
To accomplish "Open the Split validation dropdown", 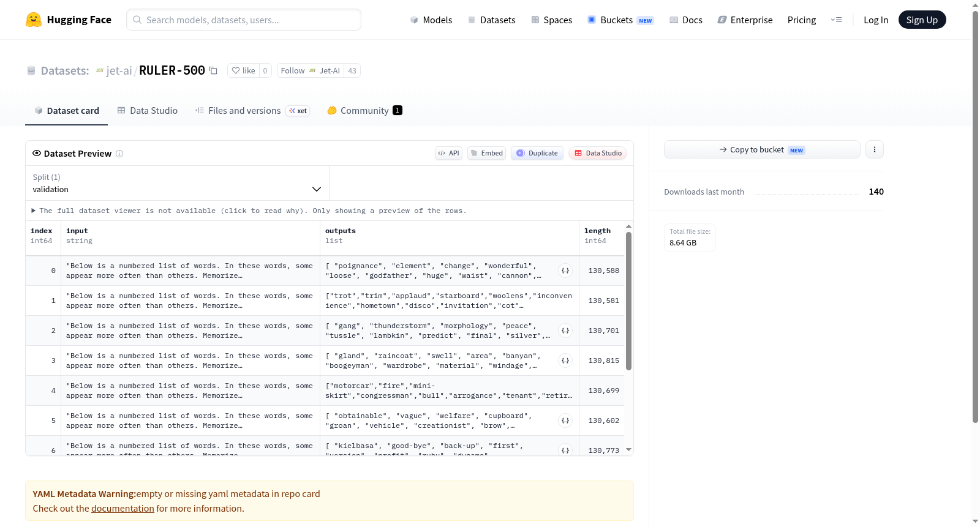I will click(x=177, y=183).
